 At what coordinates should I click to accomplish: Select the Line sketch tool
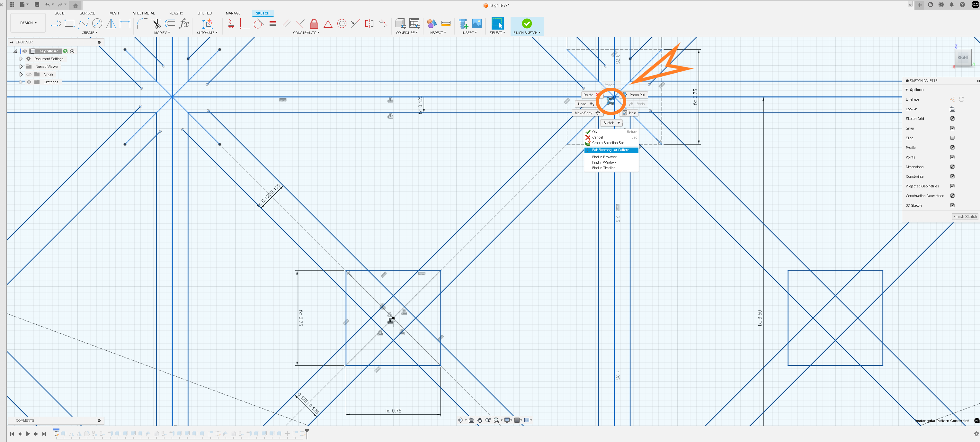tap(56, 23)
